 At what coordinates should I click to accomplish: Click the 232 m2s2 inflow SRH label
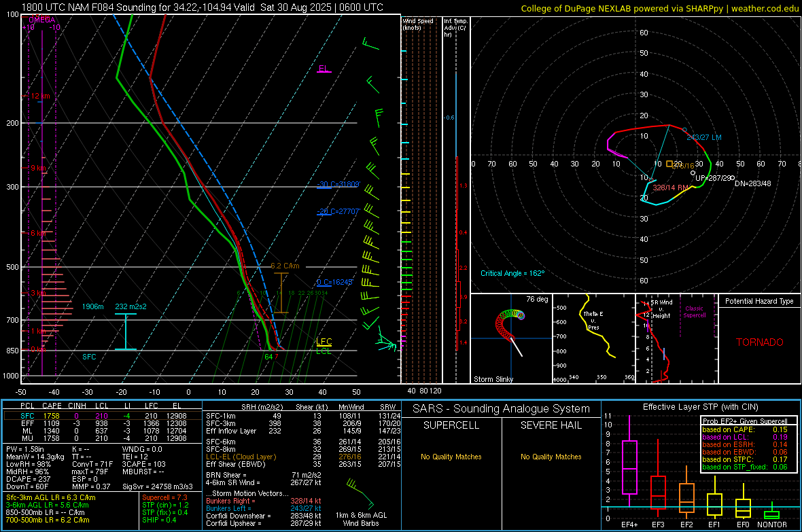click(x=130, y=306)
